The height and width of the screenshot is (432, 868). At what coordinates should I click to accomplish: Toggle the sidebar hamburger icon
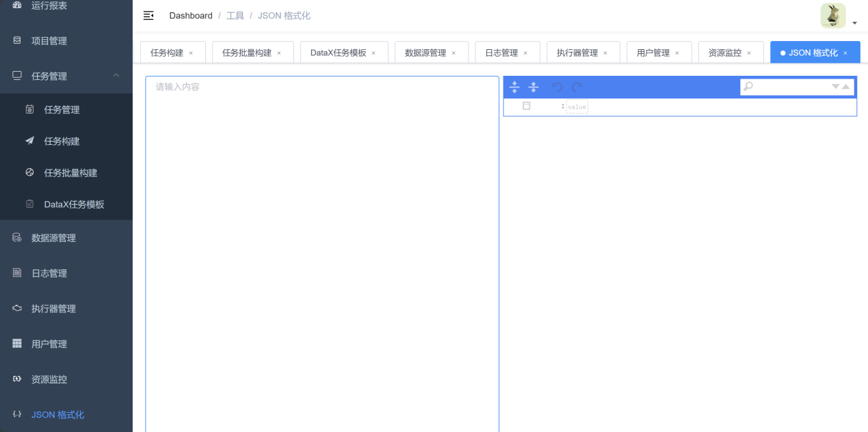148,16
